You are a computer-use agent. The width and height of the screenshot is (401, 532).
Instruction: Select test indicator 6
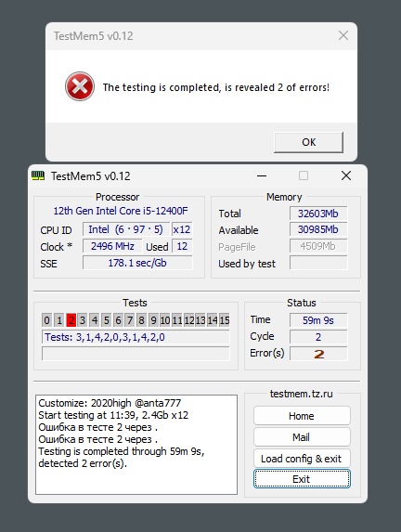(118, 320)
